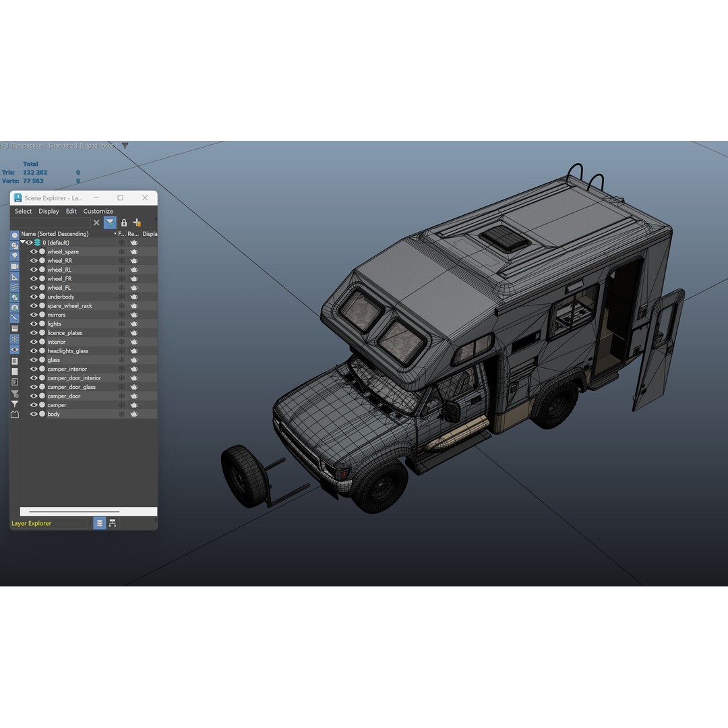728x728 pixels.
Task: Enable the Display Lights filter icon
Action: tap(14, 255)
